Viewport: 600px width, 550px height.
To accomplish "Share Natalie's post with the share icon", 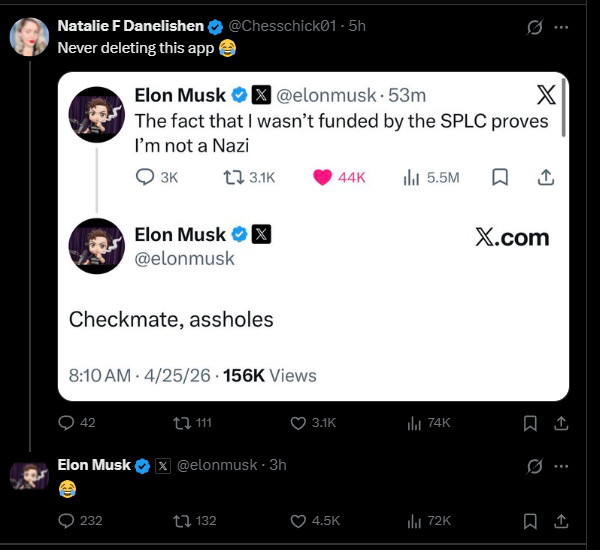I will 561,423.
